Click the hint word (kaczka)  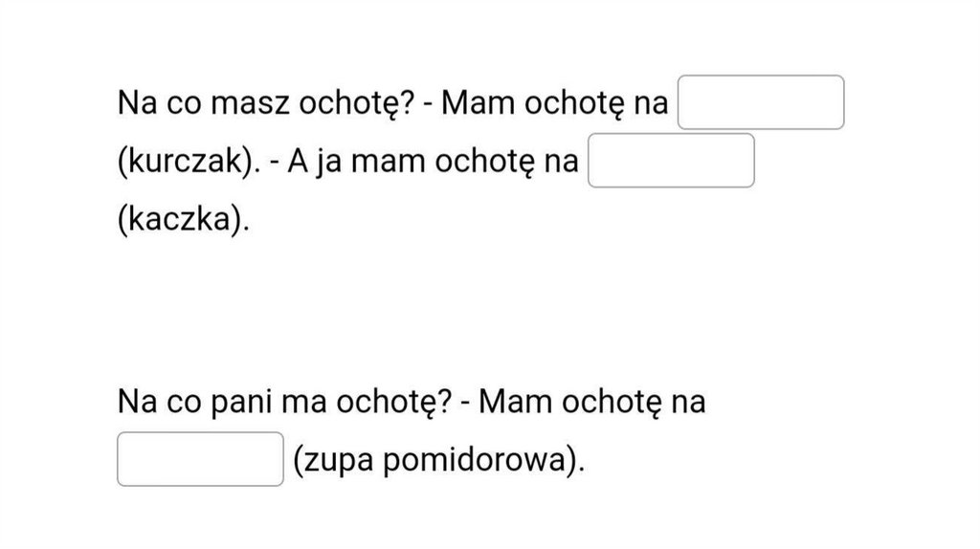coord(182,220)
